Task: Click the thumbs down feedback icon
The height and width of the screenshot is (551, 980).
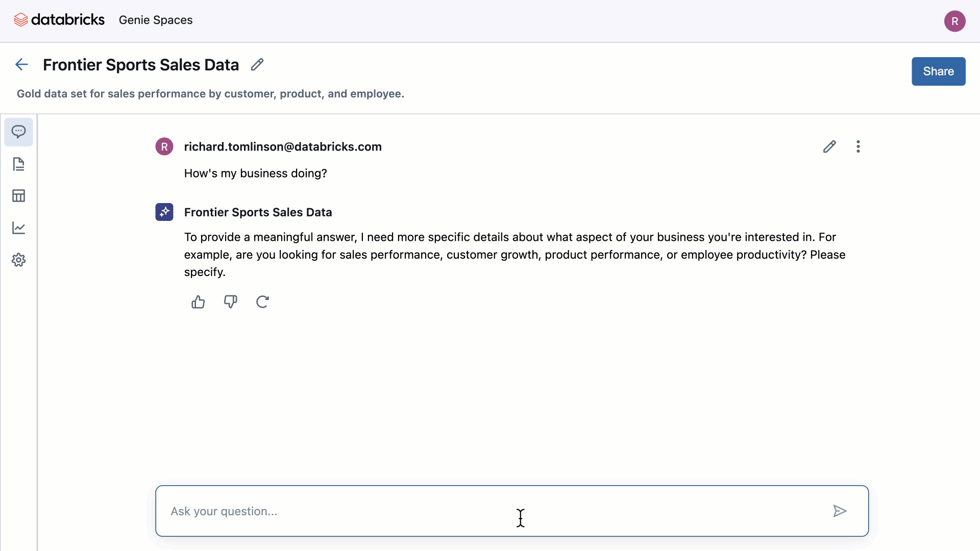Action: tap(230, 302)
